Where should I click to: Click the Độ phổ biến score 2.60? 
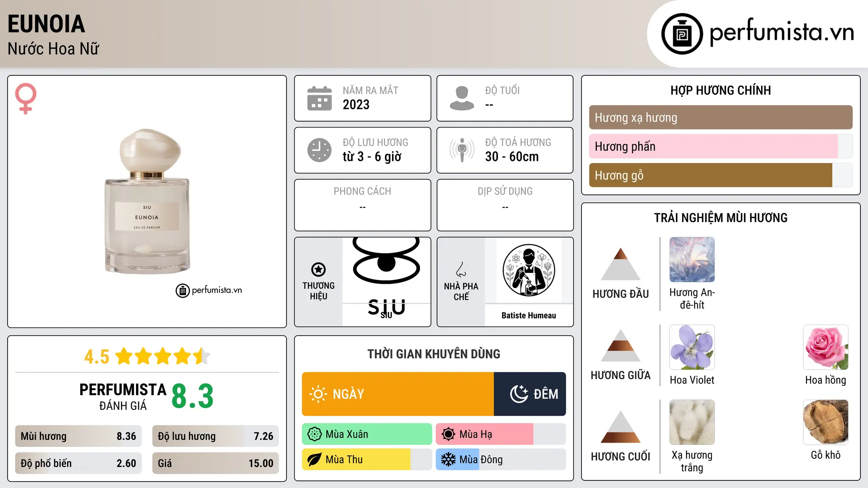coord(78,463)
